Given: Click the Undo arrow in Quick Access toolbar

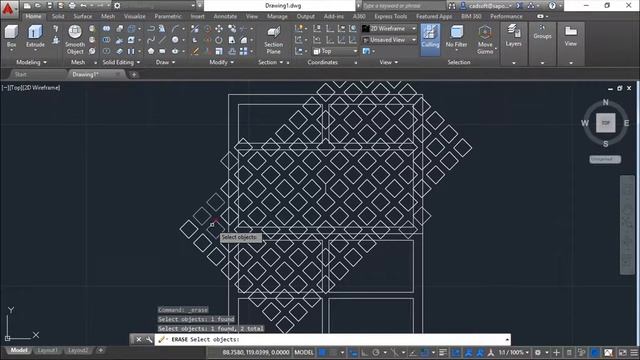Looking at the screenshot, I should pos(83,6).
